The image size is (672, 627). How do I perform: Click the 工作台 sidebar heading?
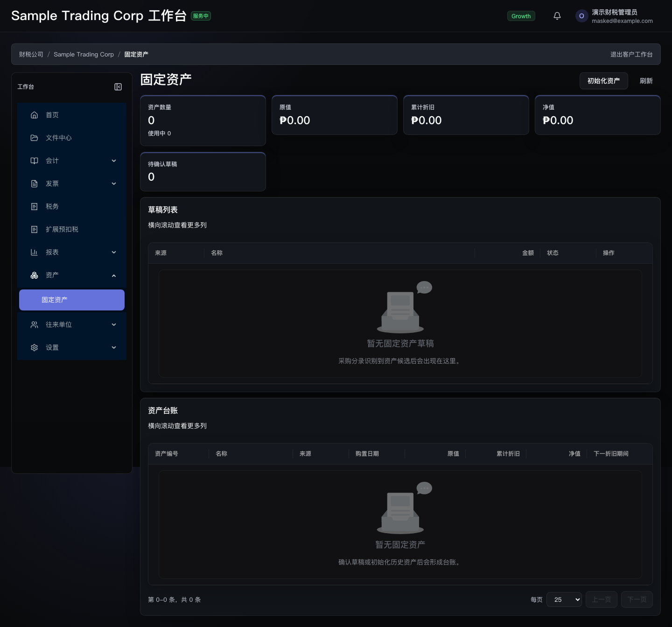(x=26, y=87)
